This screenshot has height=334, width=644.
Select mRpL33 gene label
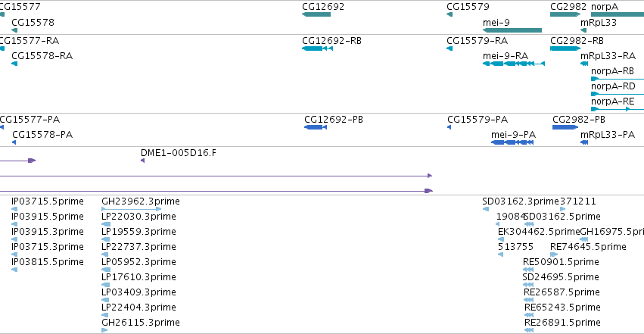(599, 22)
